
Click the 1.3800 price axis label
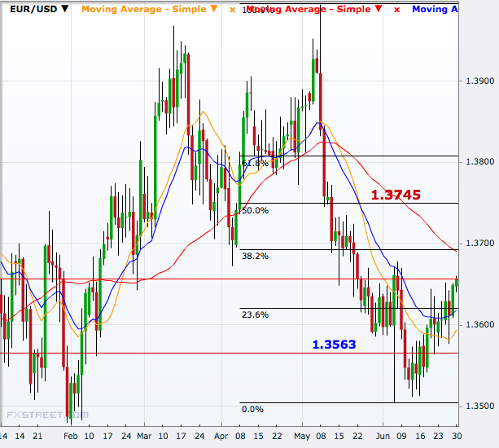[x=480, y=162]
